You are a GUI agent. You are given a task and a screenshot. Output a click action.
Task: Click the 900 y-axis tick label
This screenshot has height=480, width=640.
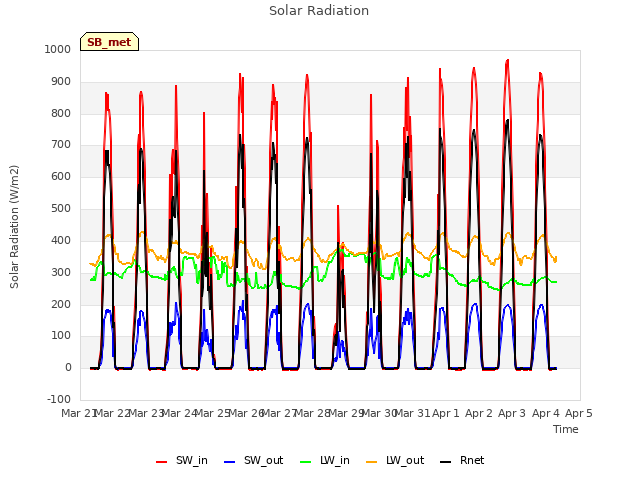click(61, 81)
